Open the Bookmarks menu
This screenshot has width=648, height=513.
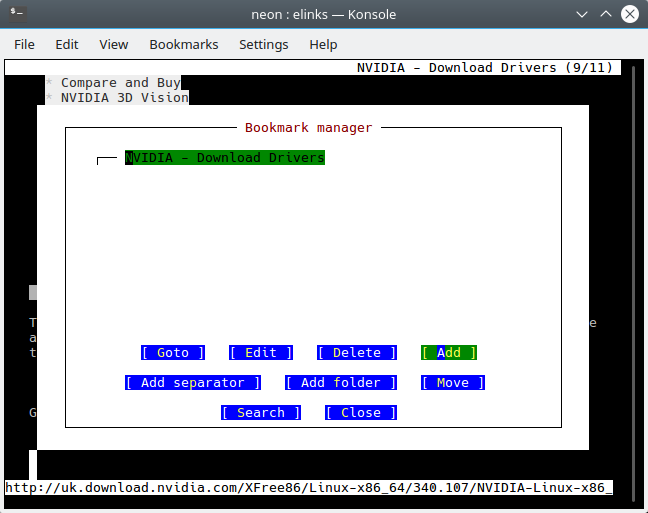point(183,44)
